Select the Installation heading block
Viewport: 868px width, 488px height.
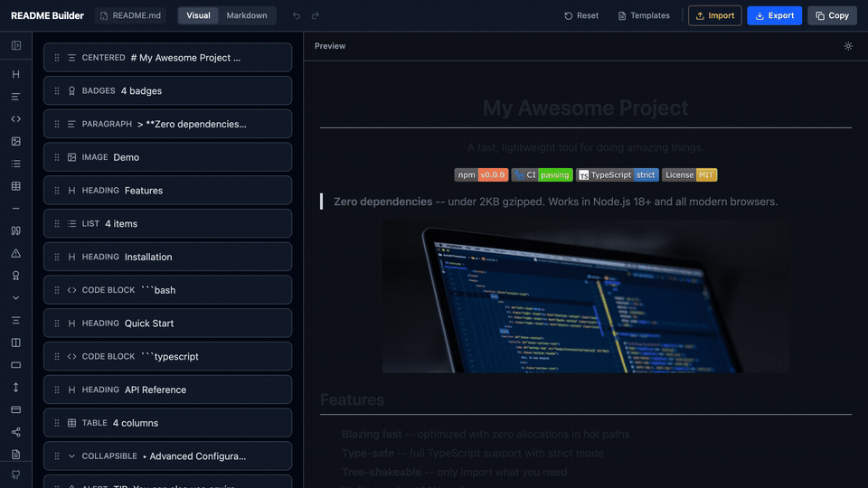coord(168,257)
